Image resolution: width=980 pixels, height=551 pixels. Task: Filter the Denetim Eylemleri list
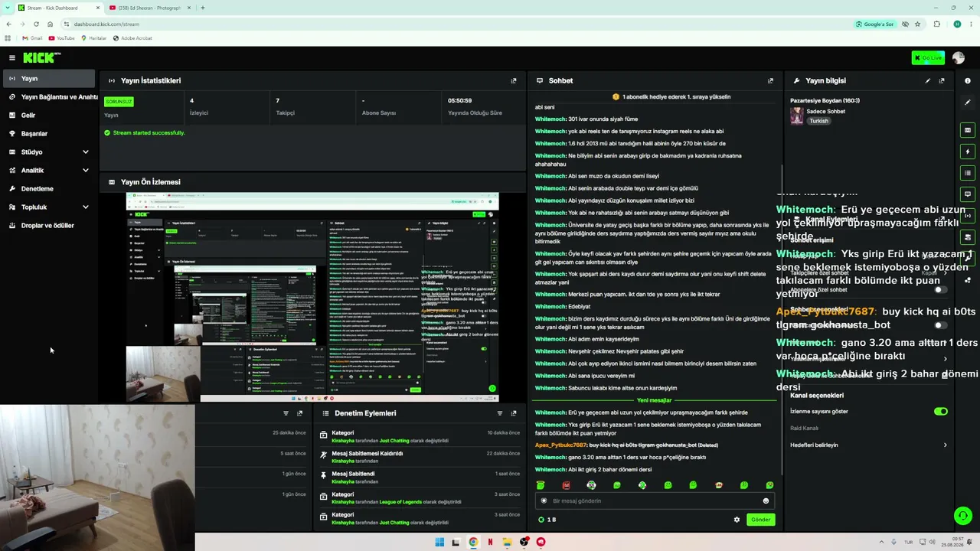point(500,413)
